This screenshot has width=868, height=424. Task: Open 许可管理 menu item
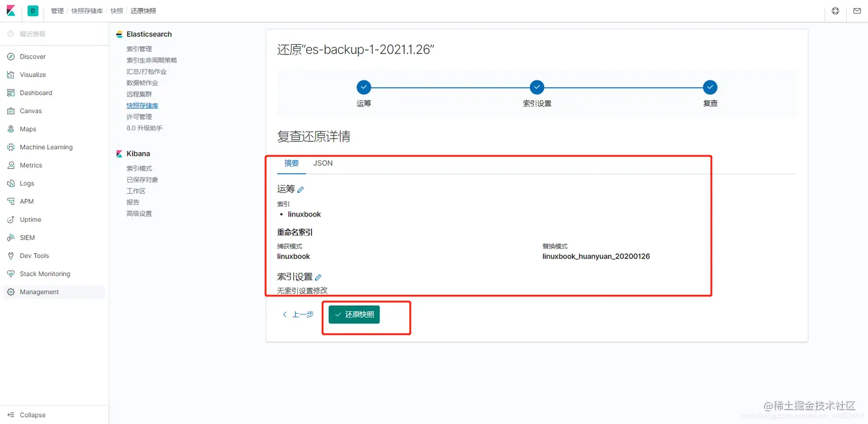(x=139, y=117)
